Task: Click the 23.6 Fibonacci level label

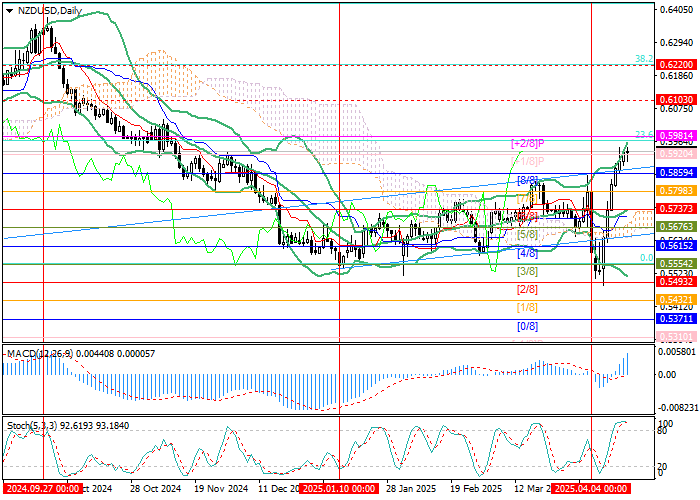Action: pos(644,134)
